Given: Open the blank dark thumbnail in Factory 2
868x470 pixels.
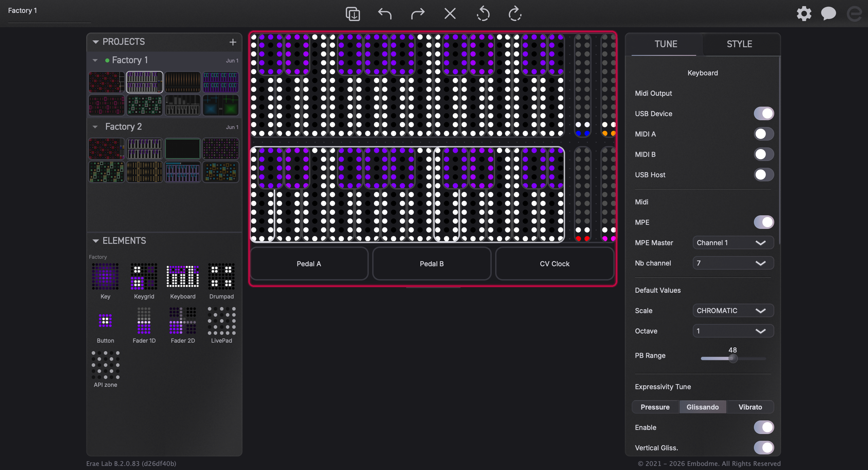Looking at the screenshot, I should [x=183, y=148].
